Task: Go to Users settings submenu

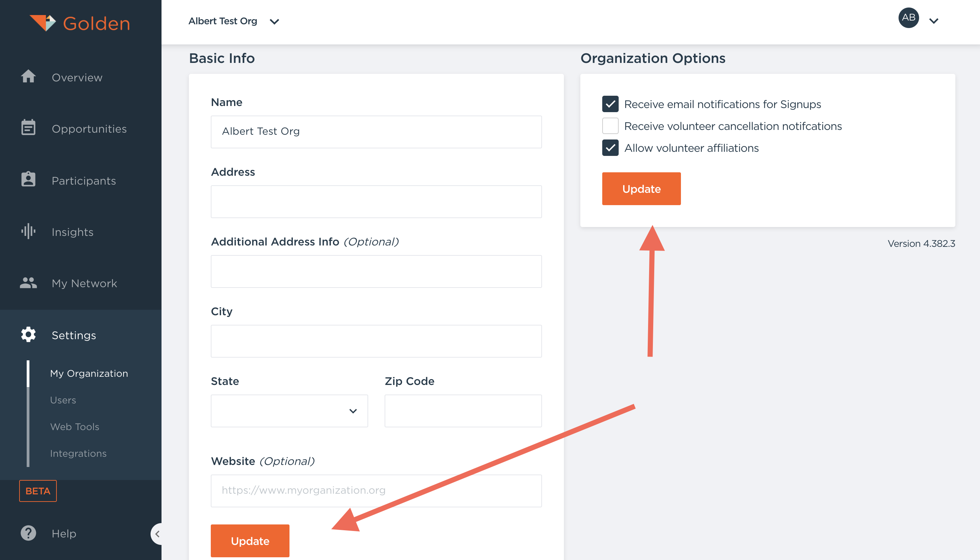Action: pos(63,400)
